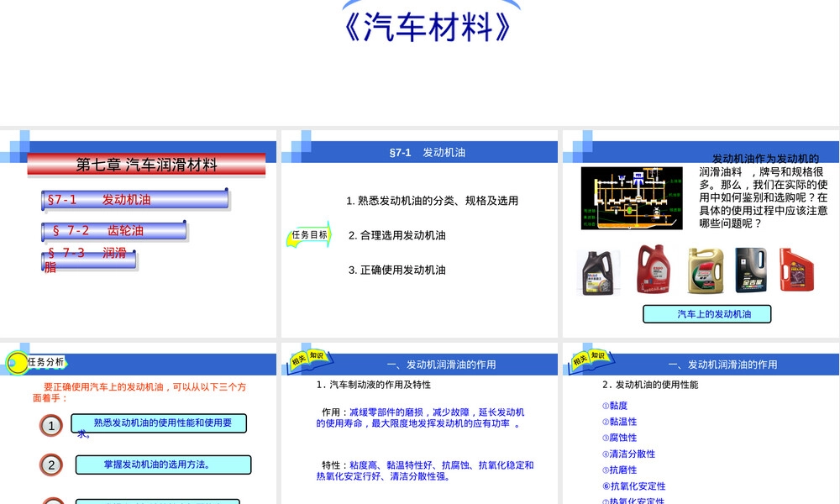840x504 pixels.
Task: Open the § 7-3 润滑脂 chapter link bar
Action: point(89,260)
